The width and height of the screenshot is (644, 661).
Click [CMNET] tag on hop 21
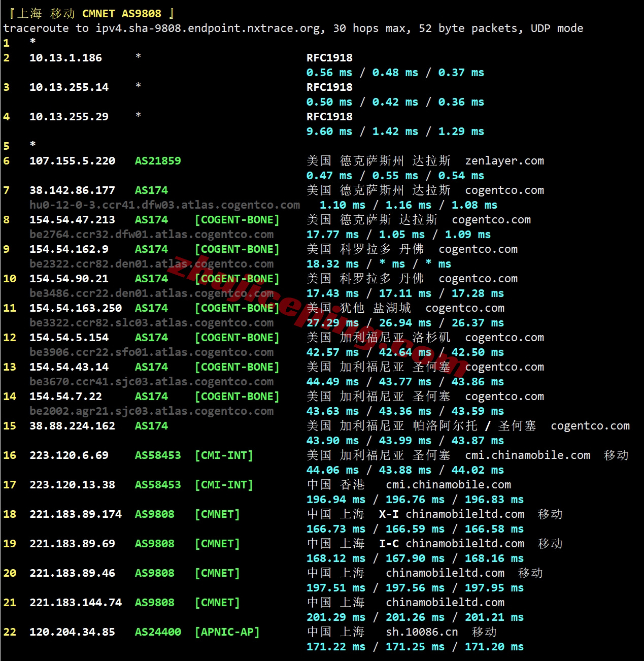[217, 603]
